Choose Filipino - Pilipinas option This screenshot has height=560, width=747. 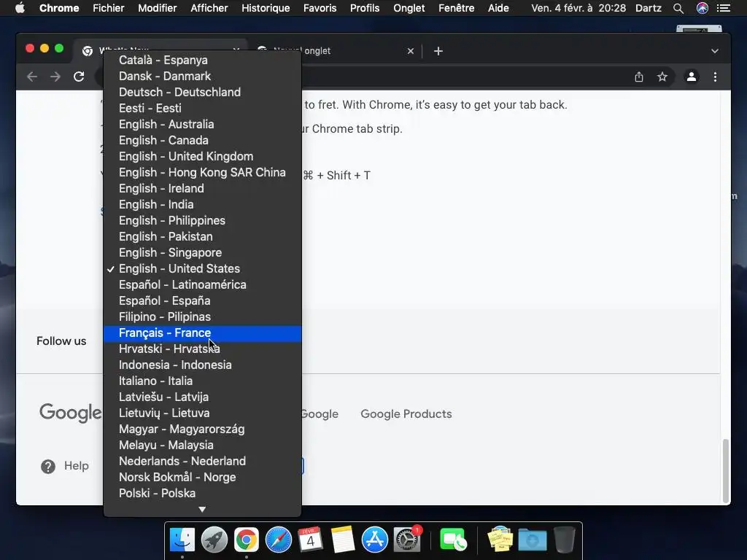202,316
